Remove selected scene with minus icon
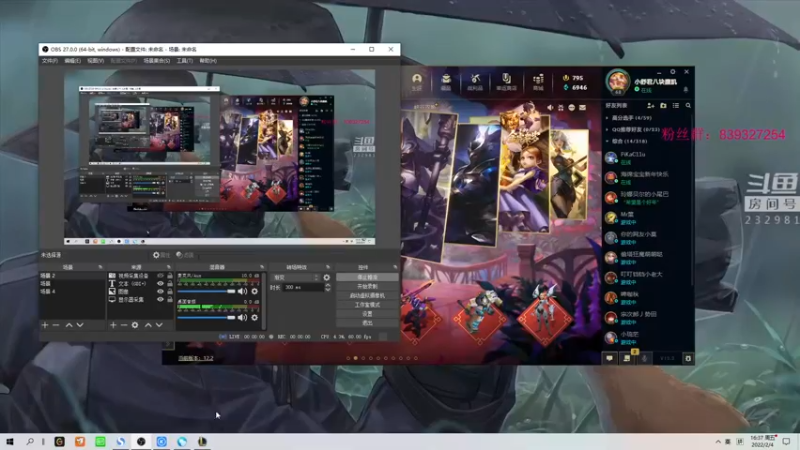This screenshot has width=800, height=450. click(x=56, y=325)
